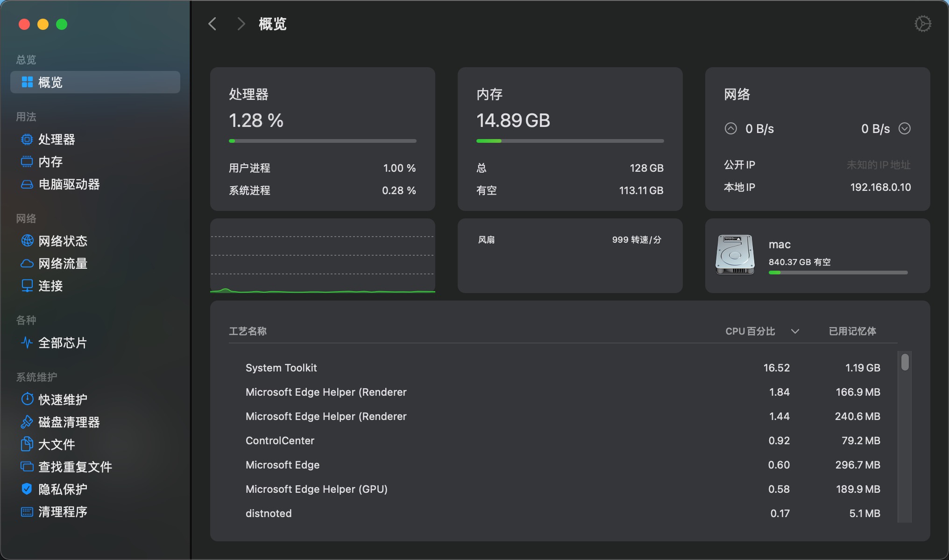Select Microsoft Edge Helper (GPU) row
This screenshot has height=560, width=949.
(x=563, y=489)
